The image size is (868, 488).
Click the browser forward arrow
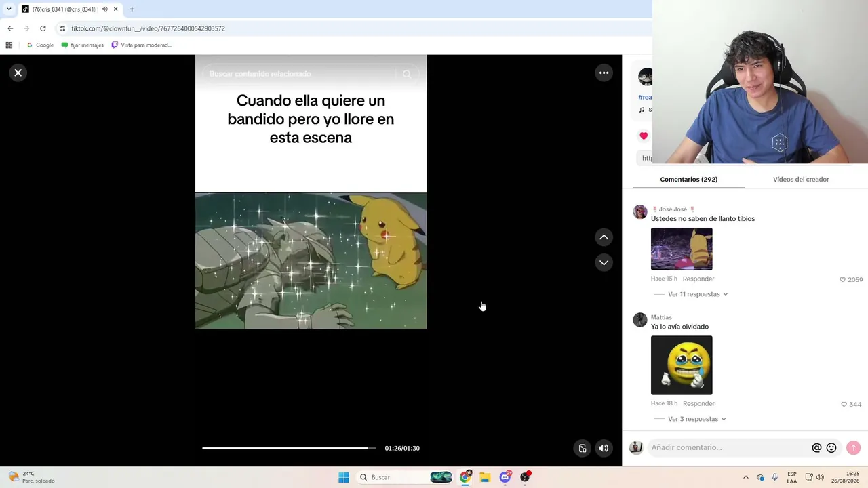(26, 28)
